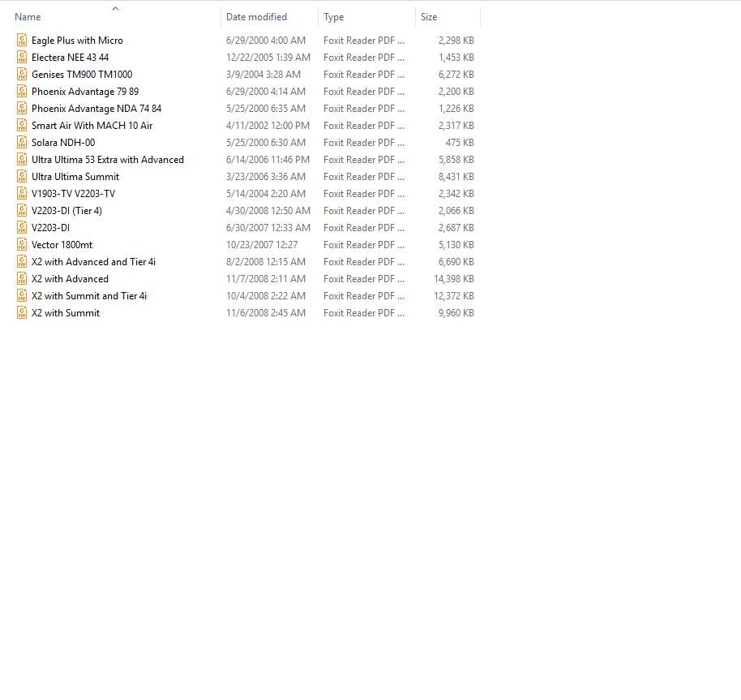The height and width of the screenshot is (700, 741).
Task: Select the file name Smart Air With MACH 10 Air
Action: point(92,125)
